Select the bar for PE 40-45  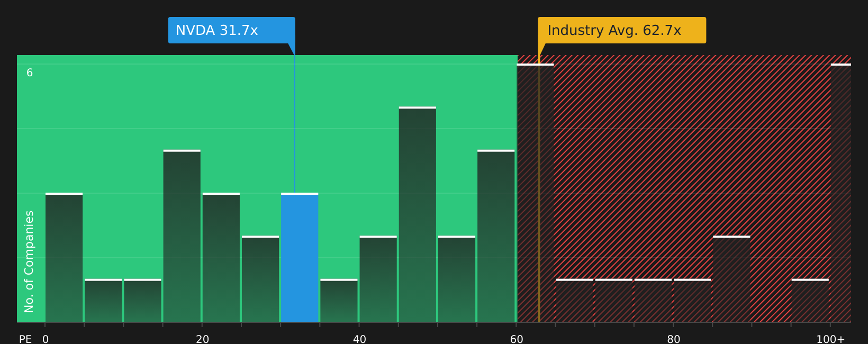(378, 279)
